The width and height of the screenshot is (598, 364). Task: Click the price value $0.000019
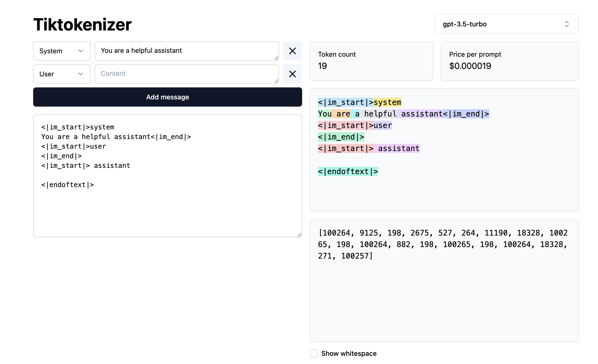470,66
